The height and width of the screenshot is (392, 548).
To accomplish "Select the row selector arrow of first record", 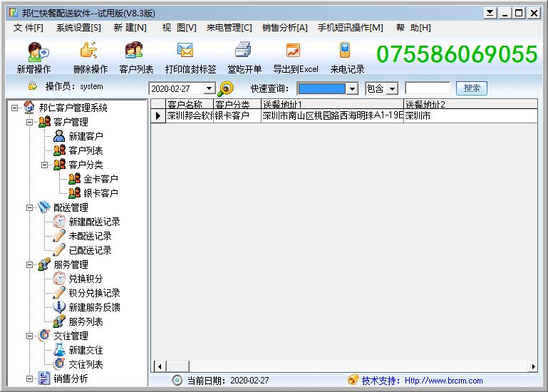I will pyautogui.click(x=158, y=115).
